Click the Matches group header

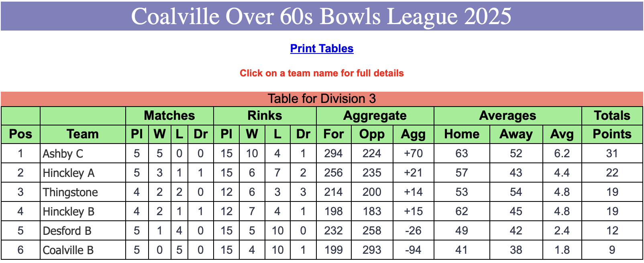point(169,116)
